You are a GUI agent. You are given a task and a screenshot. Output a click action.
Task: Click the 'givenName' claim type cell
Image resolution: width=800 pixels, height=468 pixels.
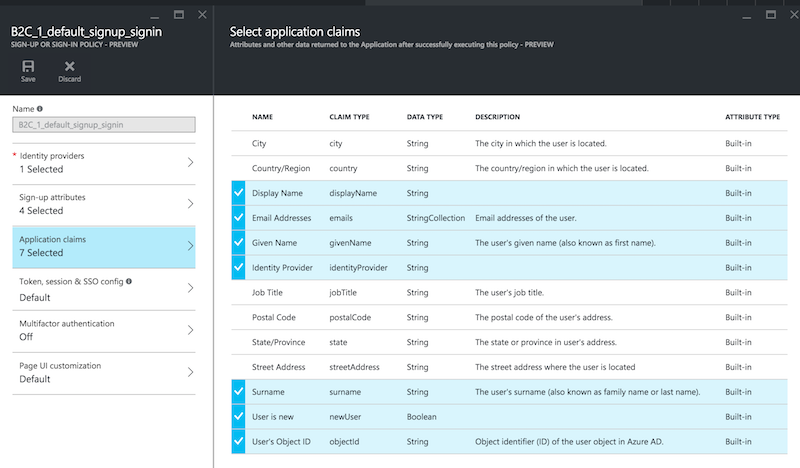[x=350, y=242]
